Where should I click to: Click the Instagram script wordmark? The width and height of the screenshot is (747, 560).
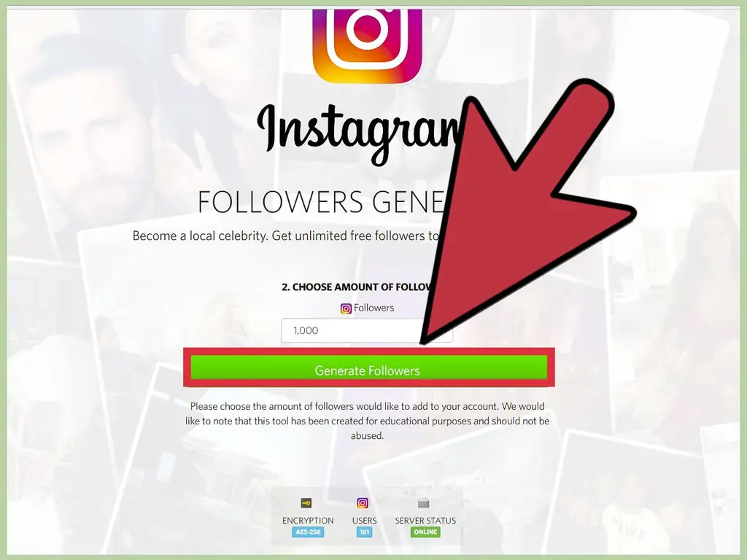(x=361, y=131)
